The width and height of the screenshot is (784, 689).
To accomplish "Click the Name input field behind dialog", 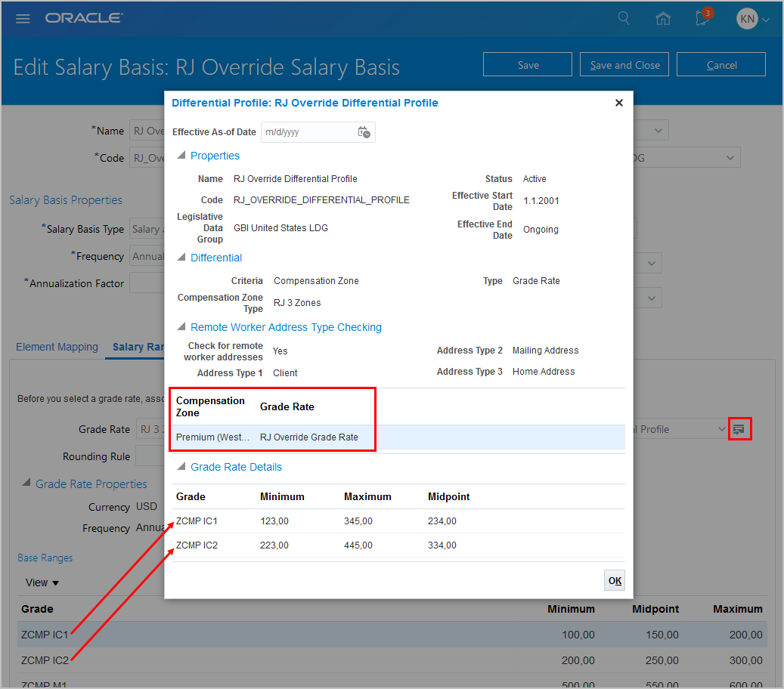I will click(147, 131).
